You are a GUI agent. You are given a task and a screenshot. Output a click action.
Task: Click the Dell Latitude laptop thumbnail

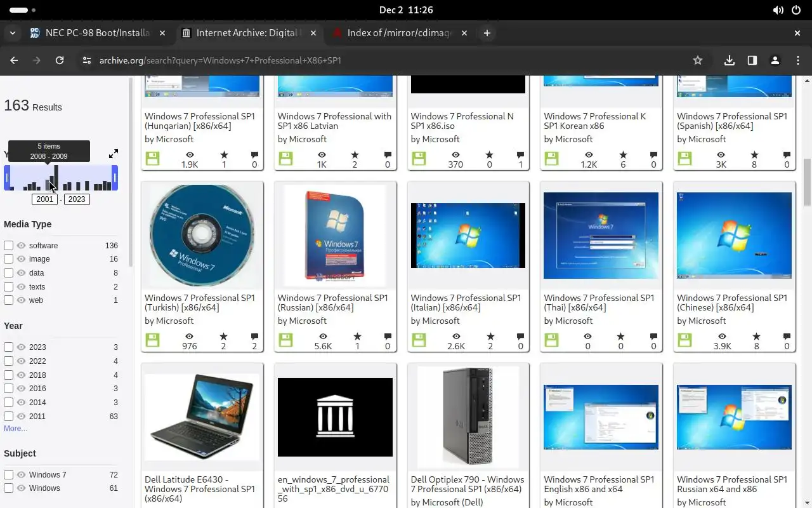point(202,417)
